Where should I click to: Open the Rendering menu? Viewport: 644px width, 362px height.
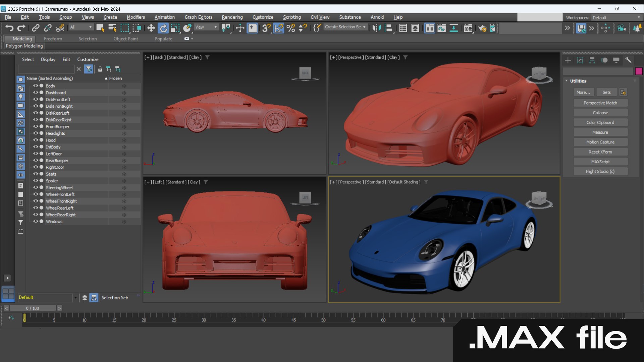(232, 17)
